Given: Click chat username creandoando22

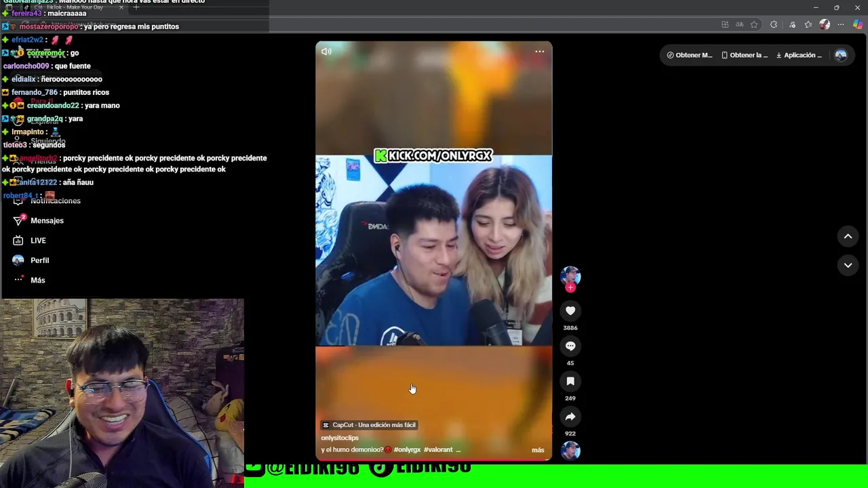Looking at the screenshot, I should 53,105.
